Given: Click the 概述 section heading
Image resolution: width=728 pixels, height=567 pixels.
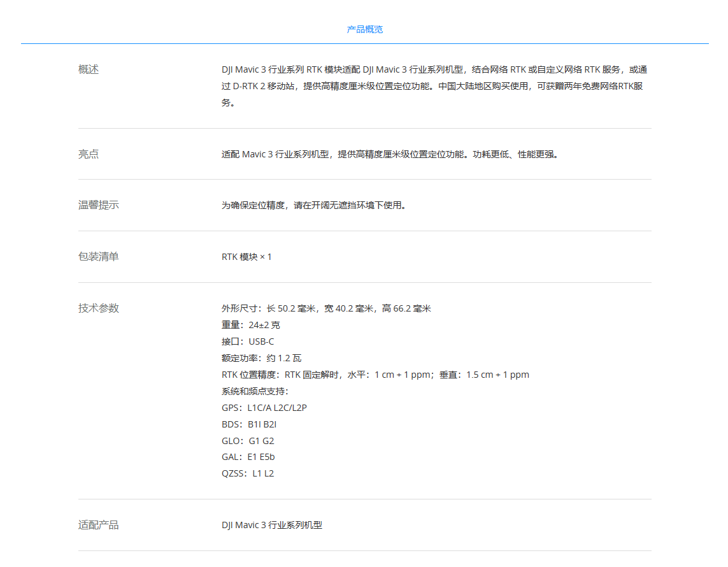Looking at the screenshot, I should point(89,69).
